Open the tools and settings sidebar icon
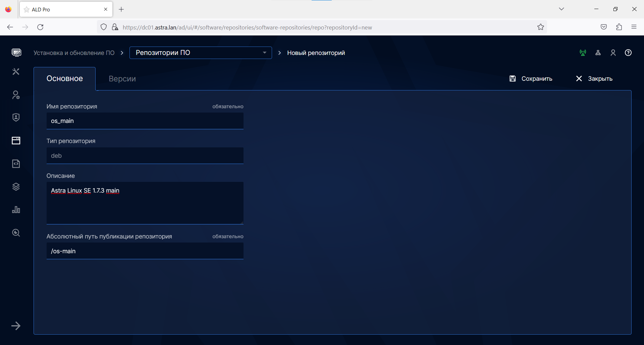Screen dimensions: 644x345 pos(16,71)
